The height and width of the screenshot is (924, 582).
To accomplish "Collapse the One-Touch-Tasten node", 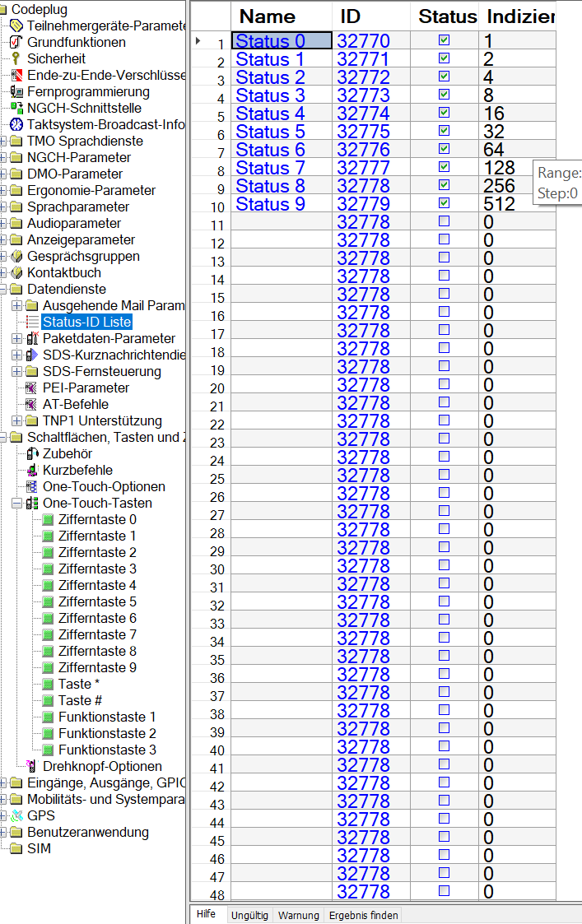I will click(17, 503).
